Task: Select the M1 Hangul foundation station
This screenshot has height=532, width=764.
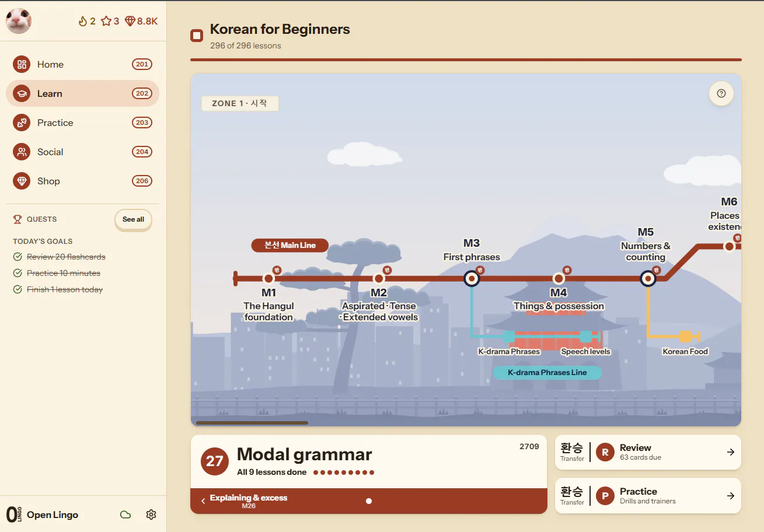Action: coord(268,279)
